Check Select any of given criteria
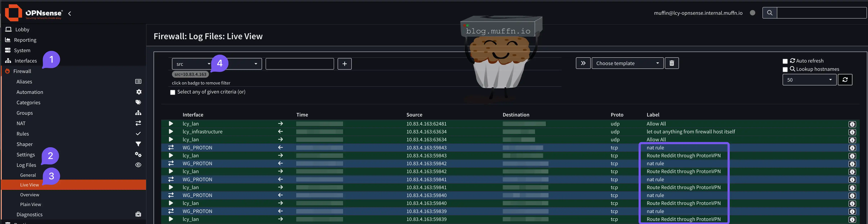The width and height of the screenshot is (868, 224). 173,92
